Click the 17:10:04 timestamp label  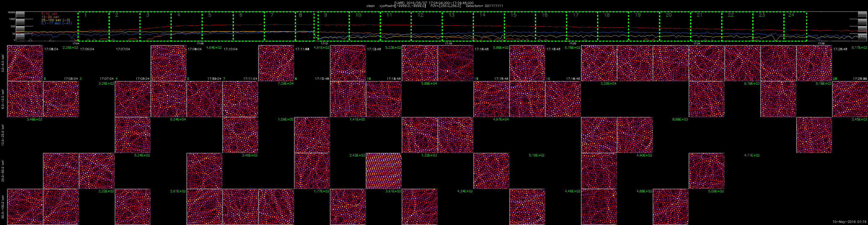[x=231, y=49]
